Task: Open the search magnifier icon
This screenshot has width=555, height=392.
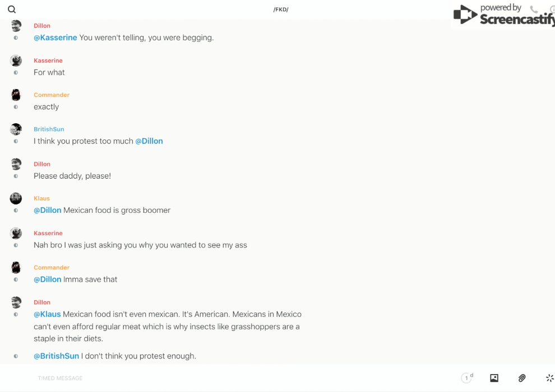Action: tap(12, 10)
